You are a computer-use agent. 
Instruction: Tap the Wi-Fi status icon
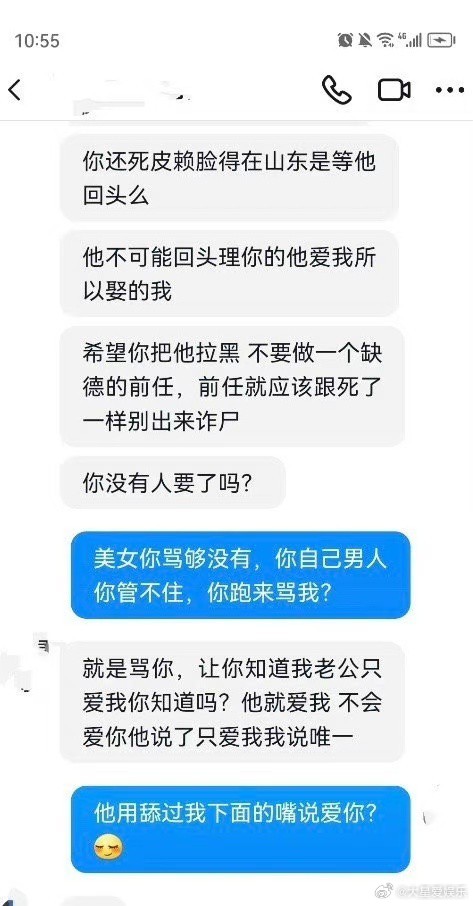pos(385,40)
